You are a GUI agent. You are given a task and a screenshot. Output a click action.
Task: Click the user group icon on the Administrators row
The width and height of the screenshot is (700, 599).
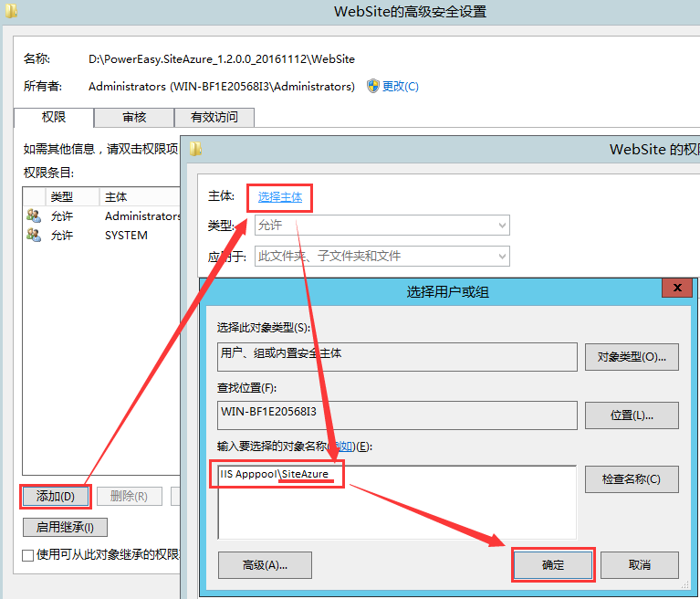point(34,215)
